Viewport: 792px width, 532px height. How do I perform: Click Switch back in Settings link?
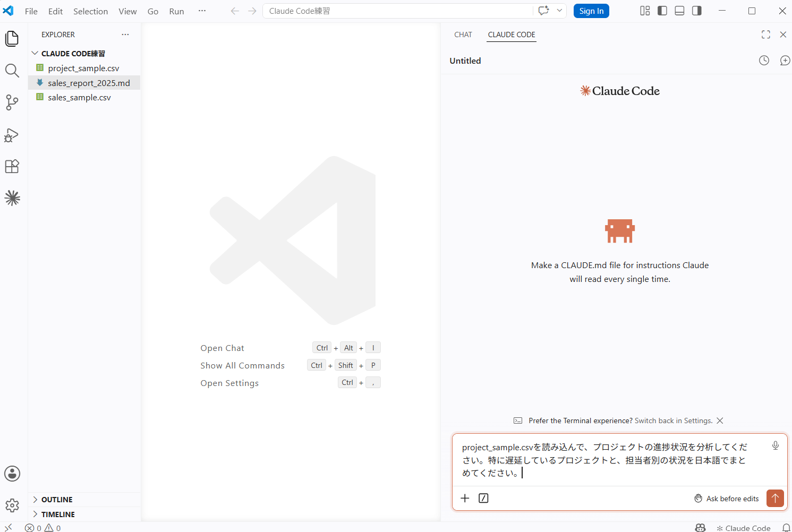coord(674,421)
